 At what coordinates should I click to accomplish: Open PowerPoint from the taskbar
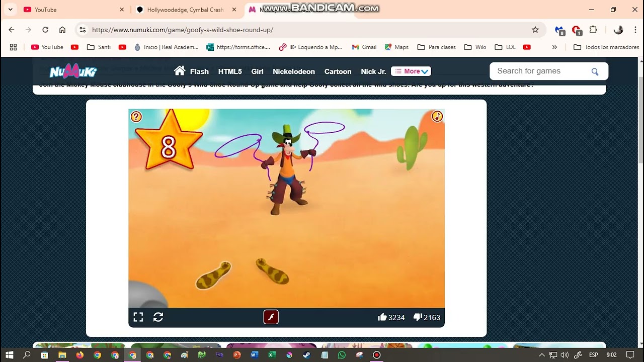pyautogui.click(x=237, y=355)
